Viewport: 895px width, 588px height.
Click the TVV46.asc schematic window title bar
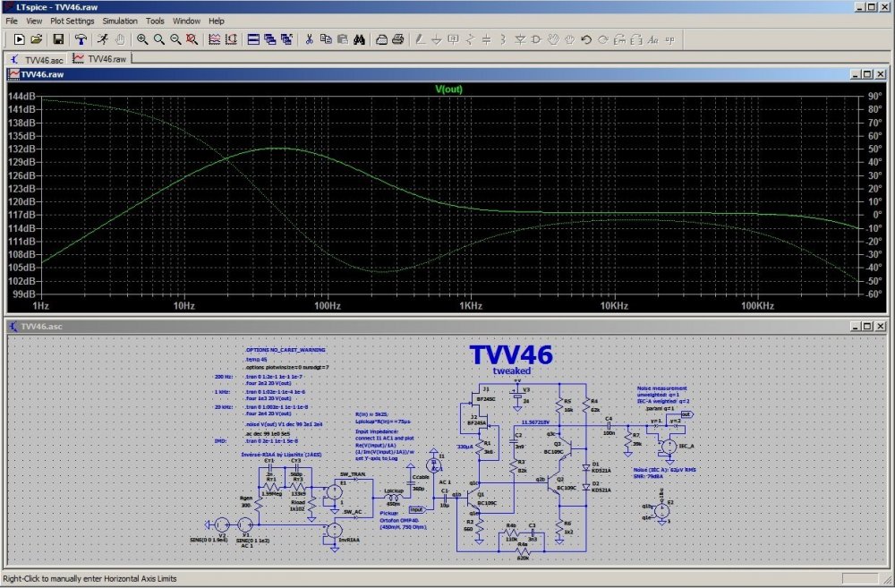358,328
